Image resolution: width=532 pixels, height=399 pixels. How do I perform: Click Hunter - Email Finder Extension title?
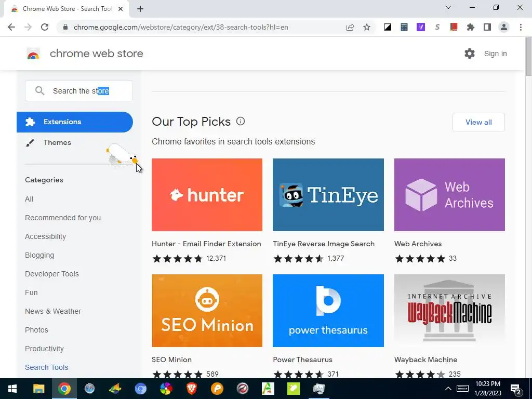click(x=206, y=244)
